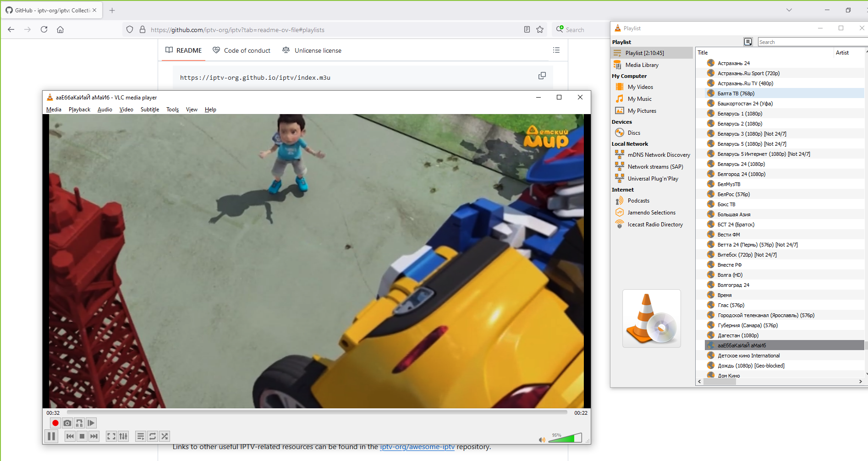Toggle the playlist view button
This screenshot has width=868, height=461.
click(x=141, y=436)
